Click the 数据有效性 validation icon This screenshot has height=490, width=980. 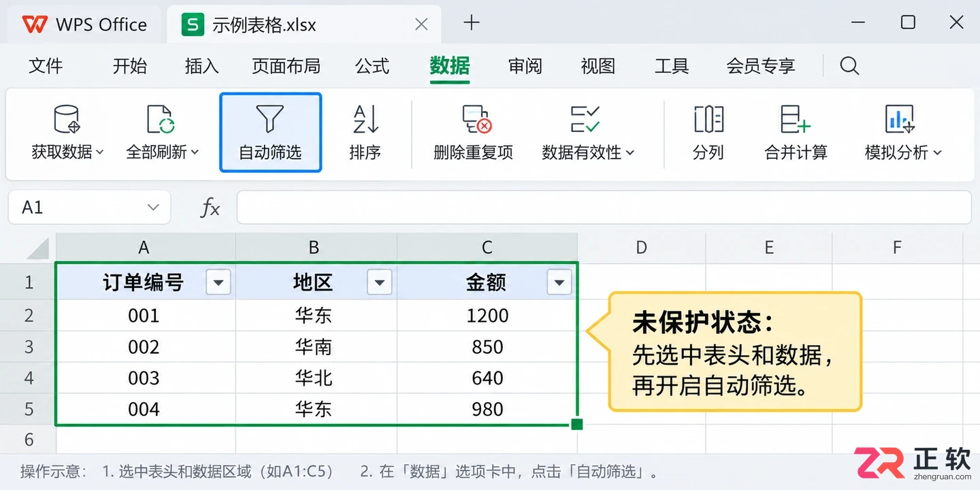585,119
